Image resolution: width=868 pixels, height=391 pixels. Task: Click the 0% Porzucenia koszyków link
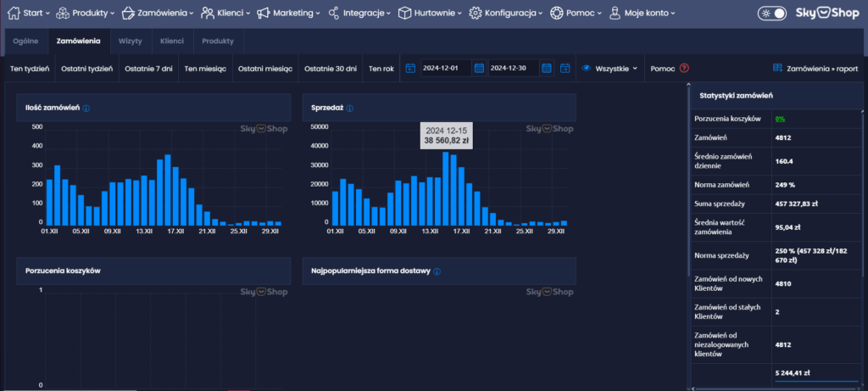[779, 119]
